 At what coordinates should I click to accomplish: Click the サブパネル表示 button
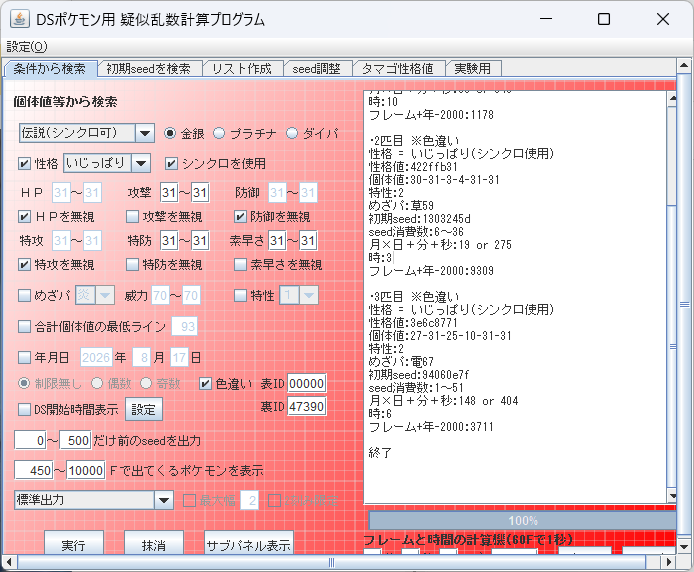pos(248,545)
